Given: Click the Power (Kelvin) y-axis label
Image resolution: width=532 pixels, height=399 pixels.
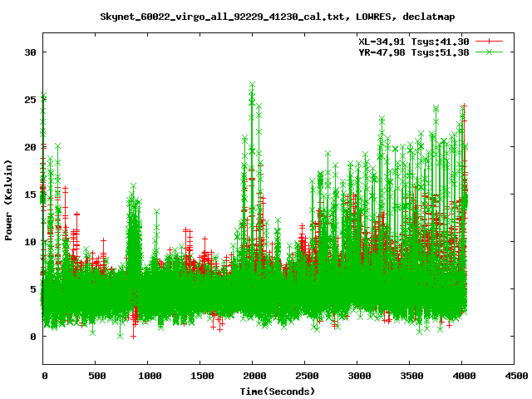Looking at the screenshot, I should (x=8, y=200).
